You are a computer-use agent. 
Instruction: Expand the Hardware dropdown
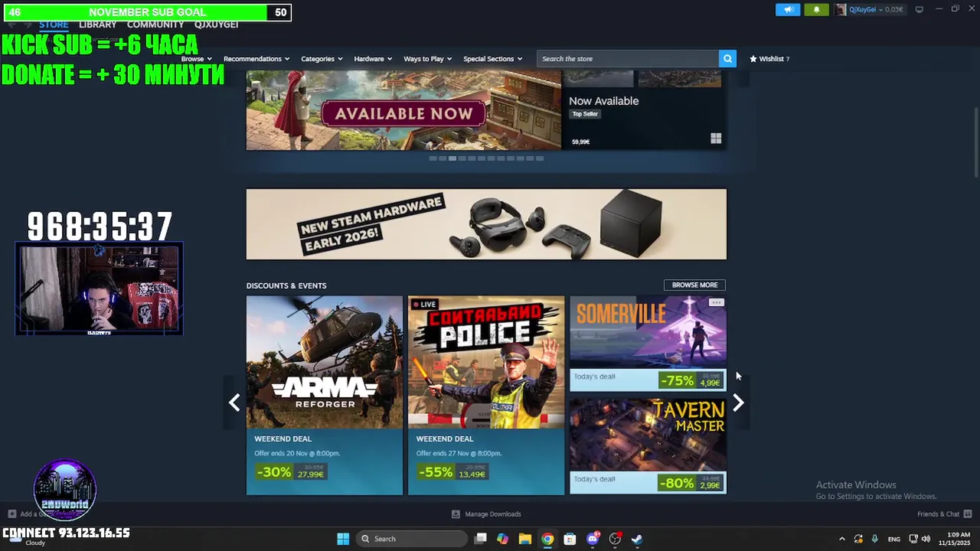[x=373, y=59]
